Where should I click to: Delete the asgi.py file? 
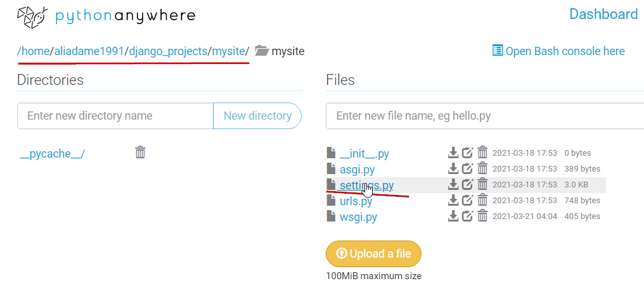coord(482,168)
